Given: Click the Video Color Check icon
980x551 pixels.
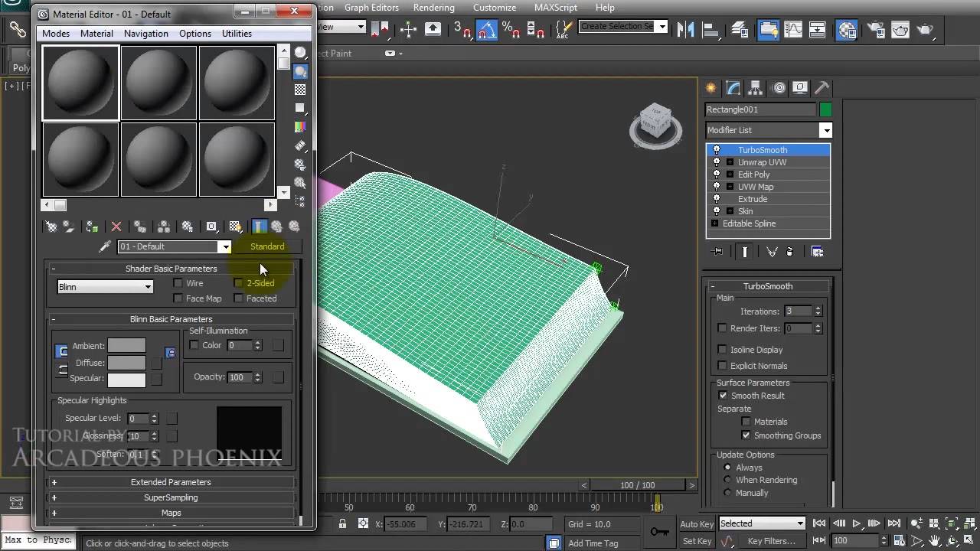Looking at the screenshot, I should (301, 126).
